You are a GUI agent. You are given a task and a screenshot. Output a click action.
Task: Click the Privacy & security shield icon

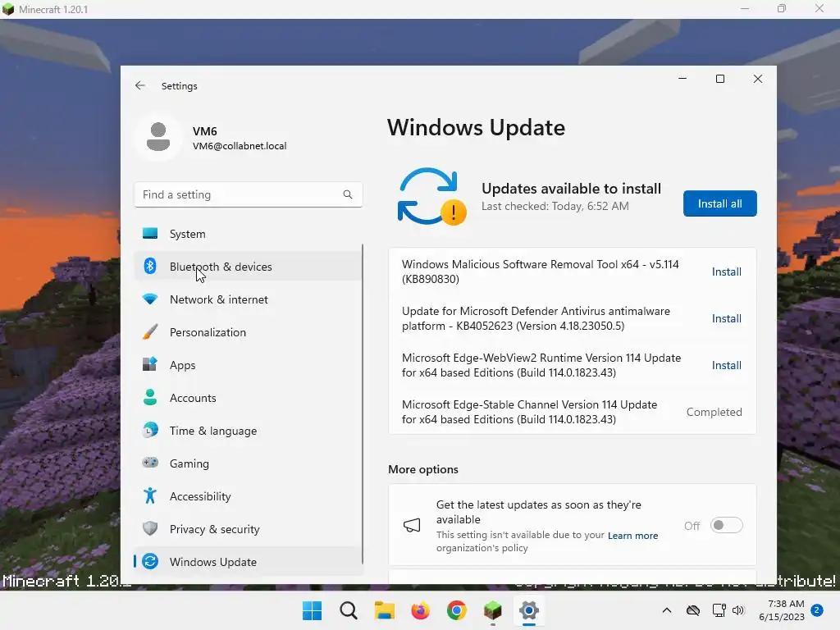pos(150,529)
